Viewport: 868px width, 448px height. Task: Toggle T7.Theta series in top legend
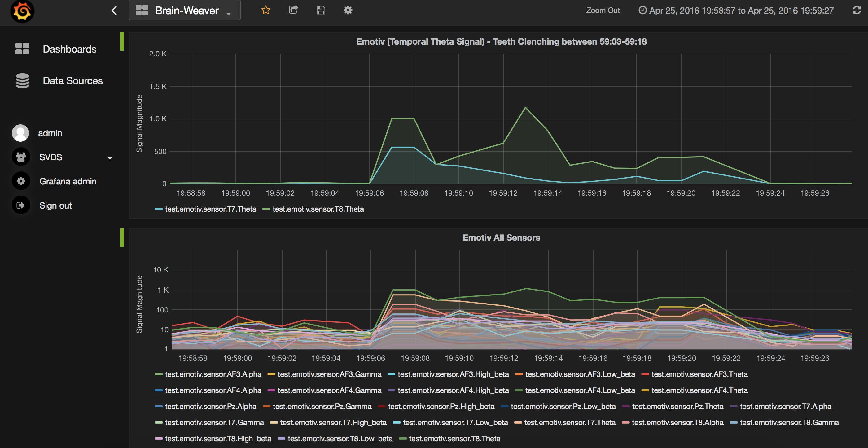click(210, 209)
